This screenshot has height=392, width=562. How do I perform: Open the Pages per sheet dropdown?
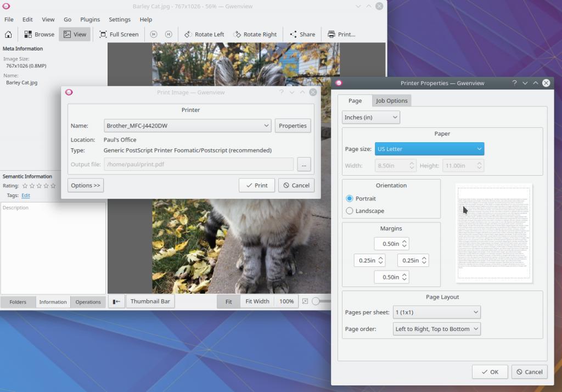437,312
